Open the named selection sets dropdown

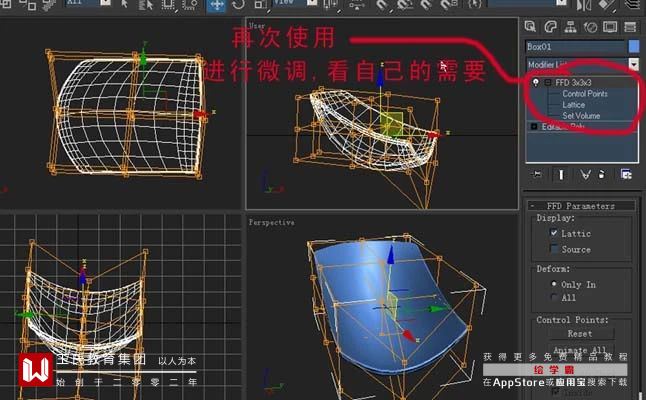click(561, 3)
